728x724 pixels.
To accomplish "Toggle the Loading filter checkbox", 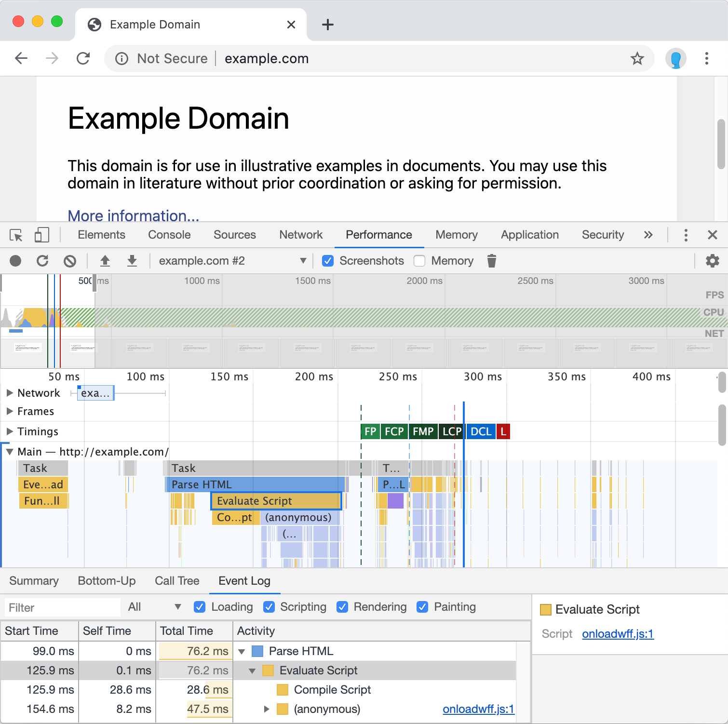I will click(x=199, y=607).
